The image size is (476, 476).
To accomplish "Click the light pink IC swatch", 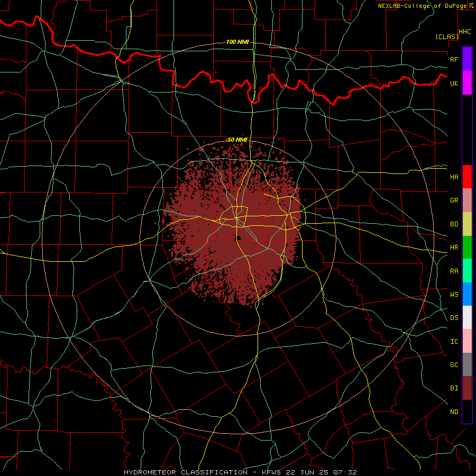I will (467, 341).
